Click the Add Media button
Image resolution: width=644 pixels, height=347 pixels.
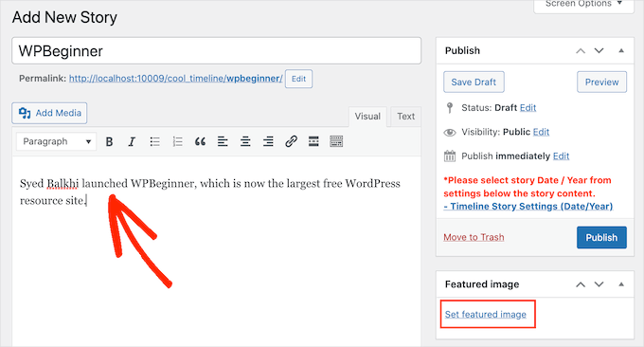pos(49,113)
